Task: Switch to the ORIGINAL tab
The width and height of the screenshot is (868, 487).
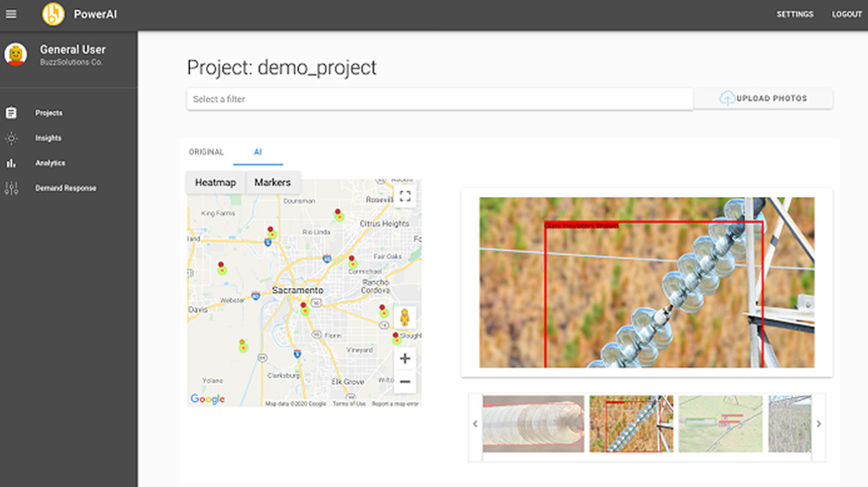Action: pyautogui.click(x=206, y=152)
